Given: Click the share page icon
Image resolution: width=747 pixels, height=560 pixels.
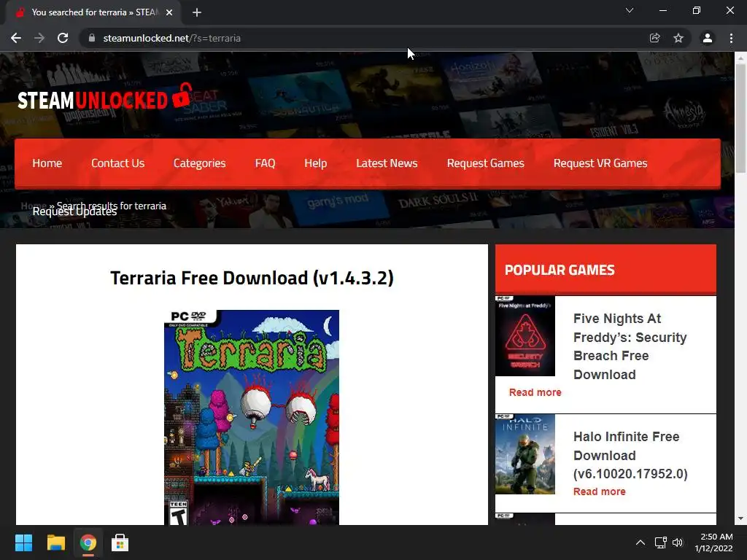Looking at the screenshot, I should tap(655, 38).
